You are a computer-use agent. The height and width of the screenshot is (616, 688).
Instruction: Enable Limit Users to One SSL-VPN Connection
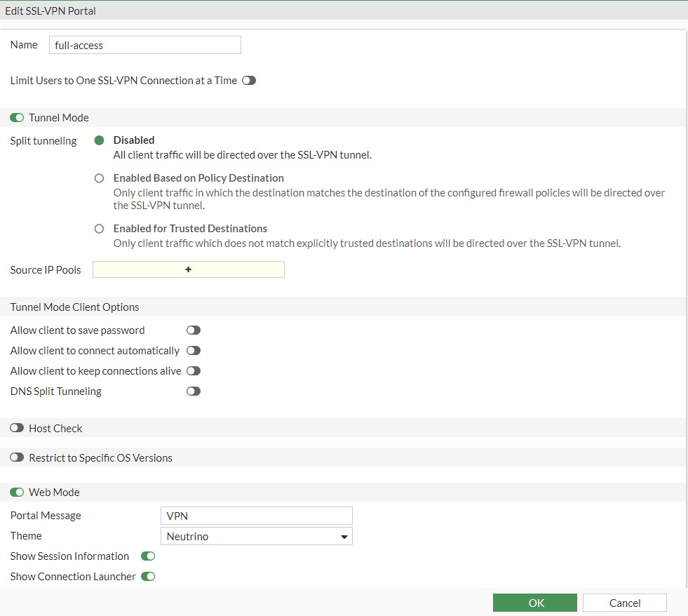tap(249, 81)
